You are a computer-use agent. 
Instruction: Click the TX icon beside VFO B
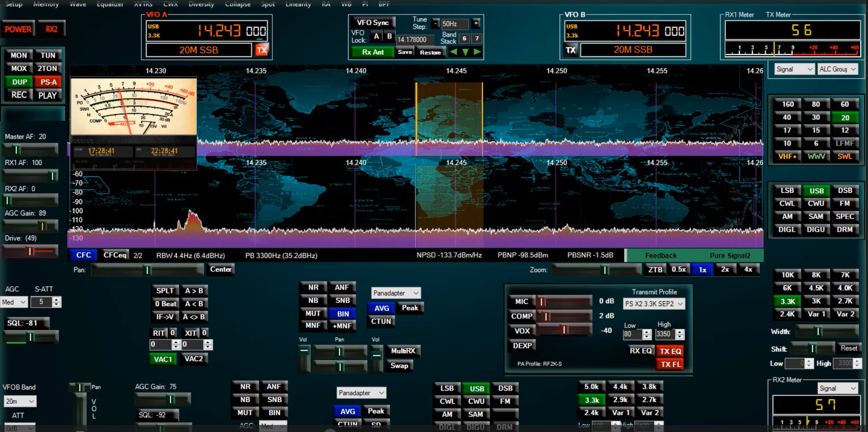pos(571,50)
